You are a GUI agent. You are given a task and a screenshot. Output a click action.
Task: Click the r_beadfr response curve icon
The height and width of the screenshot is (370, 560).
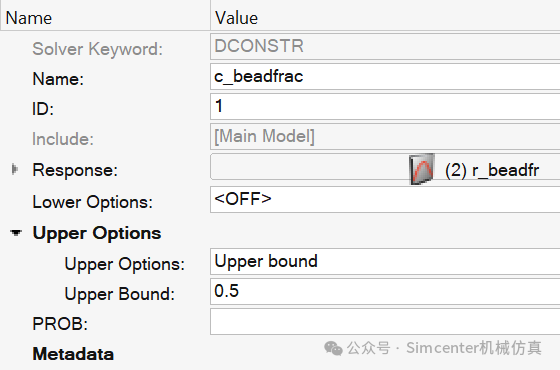click(422, 169)
